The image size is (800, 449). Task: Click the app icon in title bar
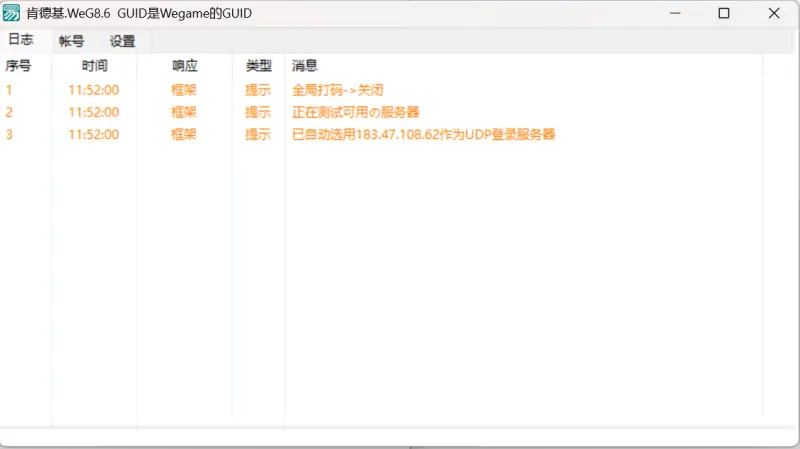point(12,14)
